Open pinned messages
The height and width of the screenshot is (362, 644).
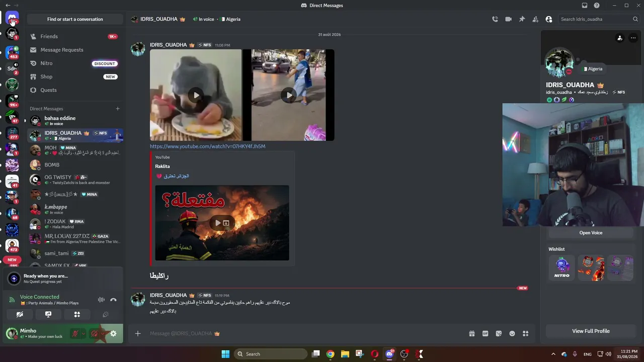click(x=522, y=19)
